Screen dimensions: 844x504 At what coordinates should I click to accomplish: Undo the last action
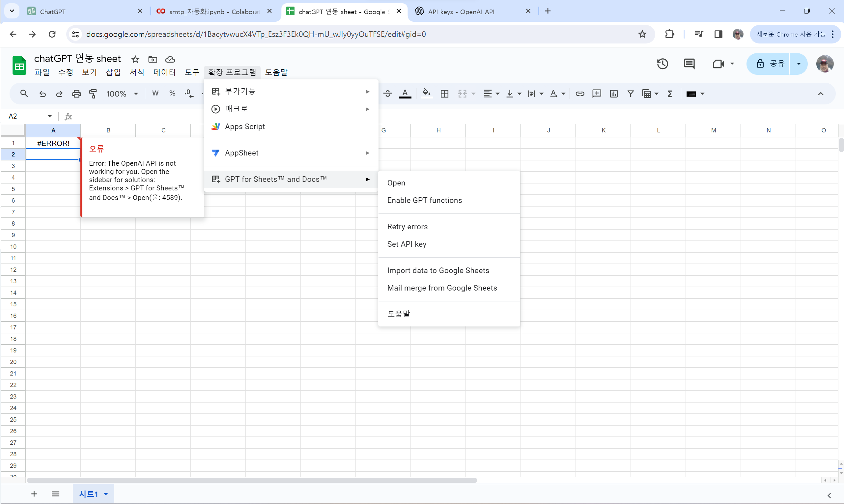[42, 94]
